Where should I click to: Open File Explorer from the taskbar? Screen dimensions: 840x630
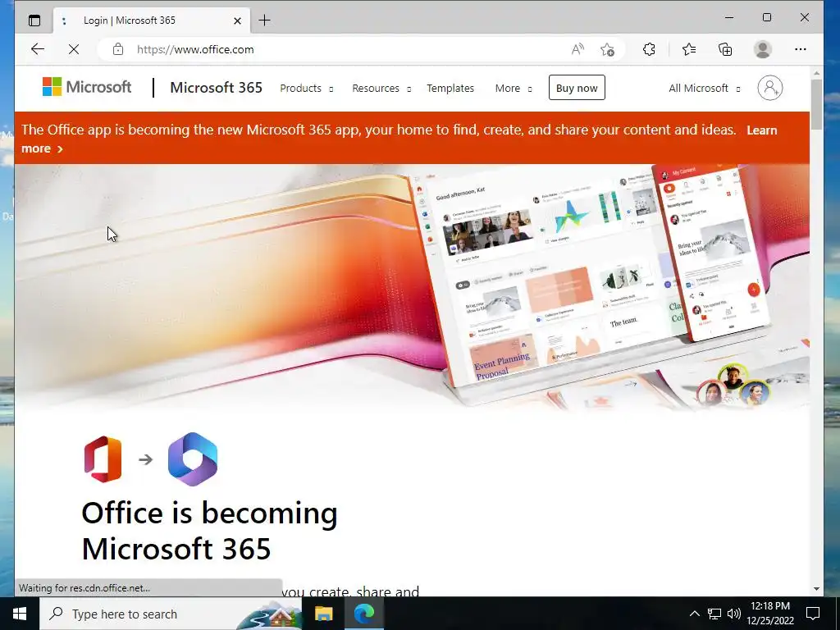point(323,614)
